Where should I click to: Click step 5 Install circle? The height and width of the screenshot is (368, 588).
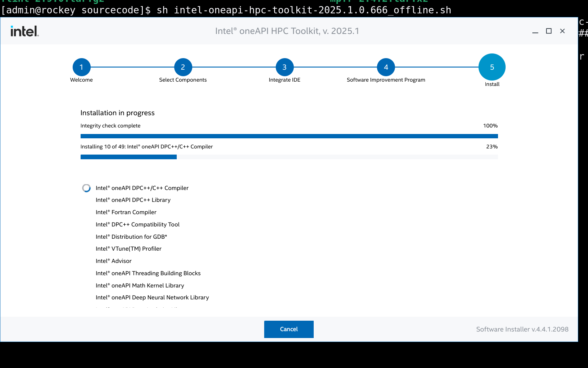tap(492, 67)
